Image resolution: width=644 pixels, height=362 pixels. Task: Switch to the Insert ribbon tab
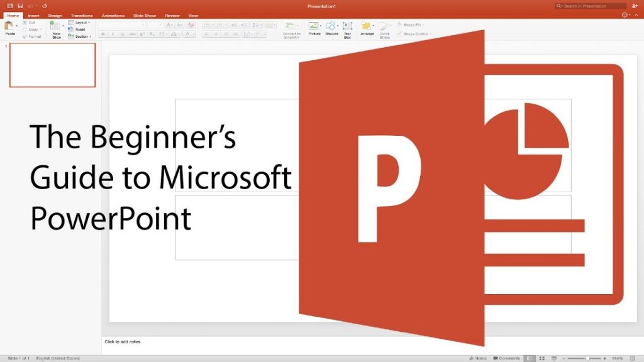tap(33, 15)
